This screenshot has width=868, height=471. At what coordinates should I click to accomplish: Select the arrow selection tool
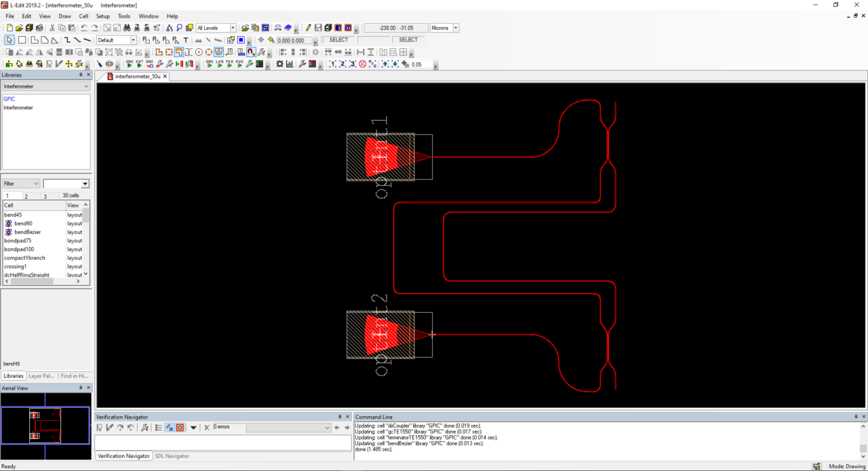pos(9,40)
